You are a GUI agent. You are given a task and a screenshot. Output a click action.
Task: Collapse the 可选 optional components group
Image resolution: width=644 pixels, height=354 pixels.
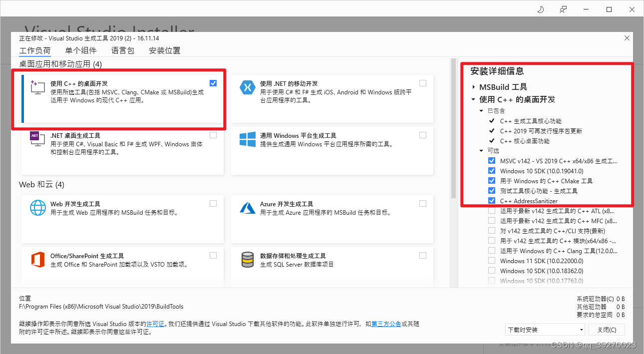pyautogui.click(x=481, y=151)
